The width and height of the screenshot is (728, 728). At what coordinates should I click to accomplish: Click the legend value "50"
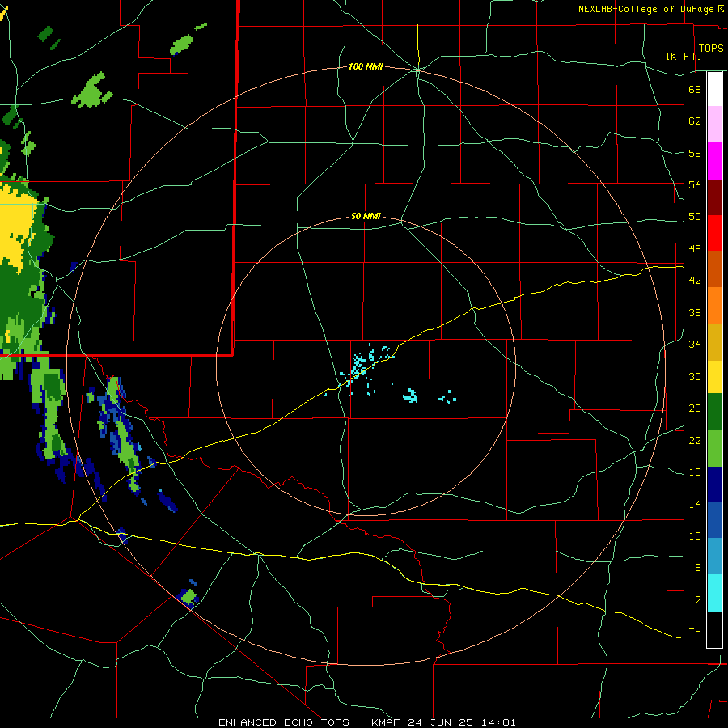695,217
